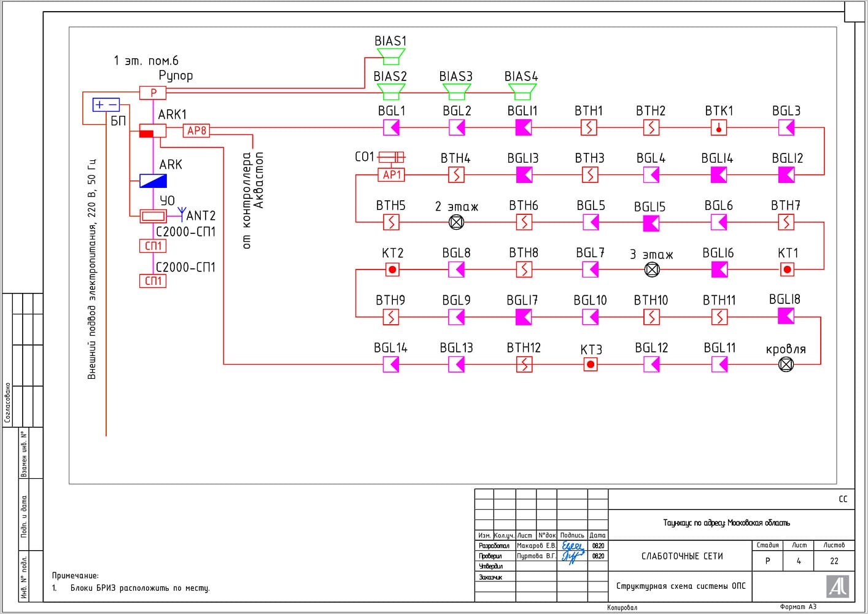Image resolution: width=868 pixels, height=614 pixels.
Task: Select the BGLI1 filled magenta detector
Action: pos(523,128)
